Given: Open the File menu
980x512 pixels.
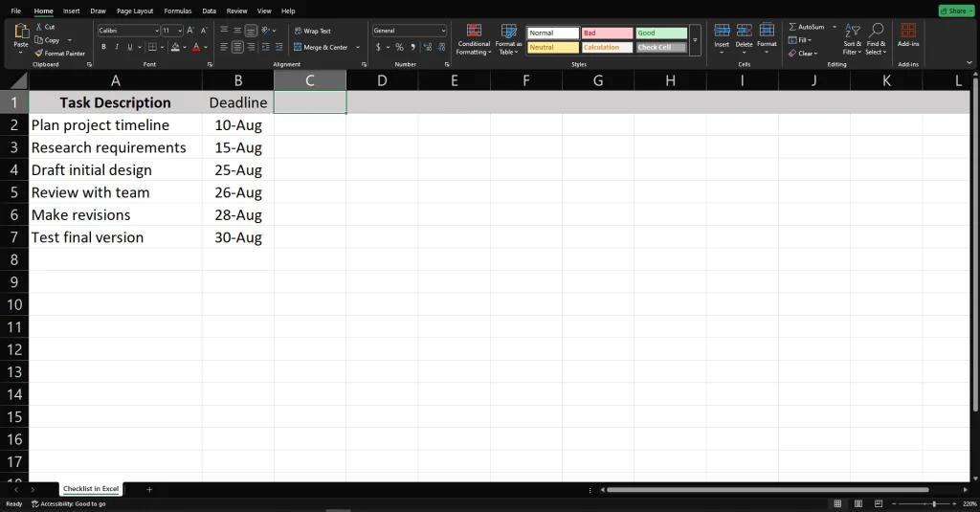Looking at the screenshot, I should click(x=15, y=11).
